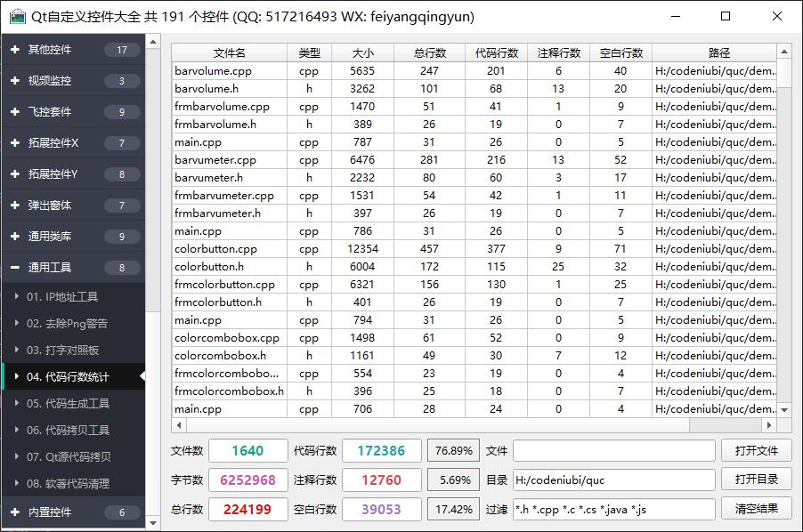The height and width of the screenshot is (532, 803).
Task: Open 07. Qt源代码拷贝 item
Action: point(71,457)
